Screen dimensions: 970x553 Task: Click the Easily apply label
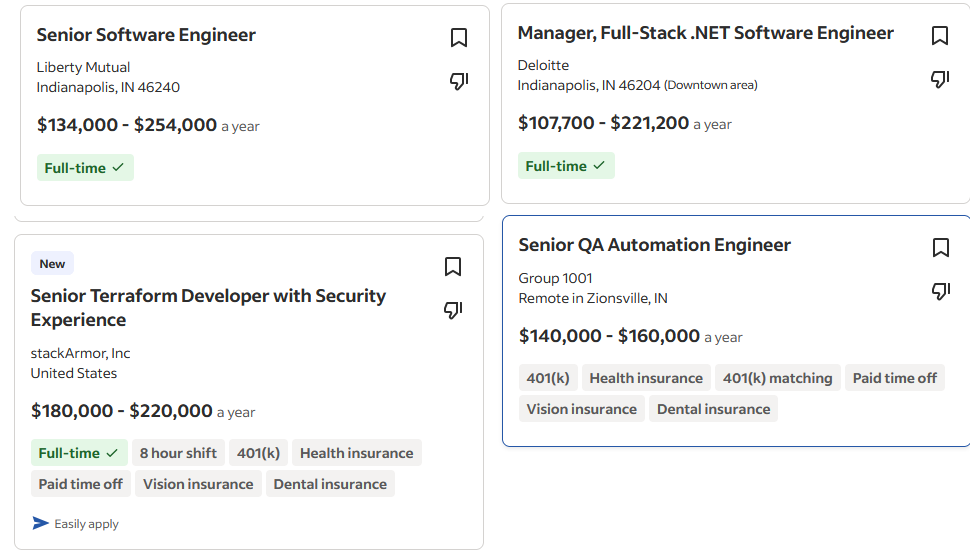pyautogui.click(x=87, y=524)
